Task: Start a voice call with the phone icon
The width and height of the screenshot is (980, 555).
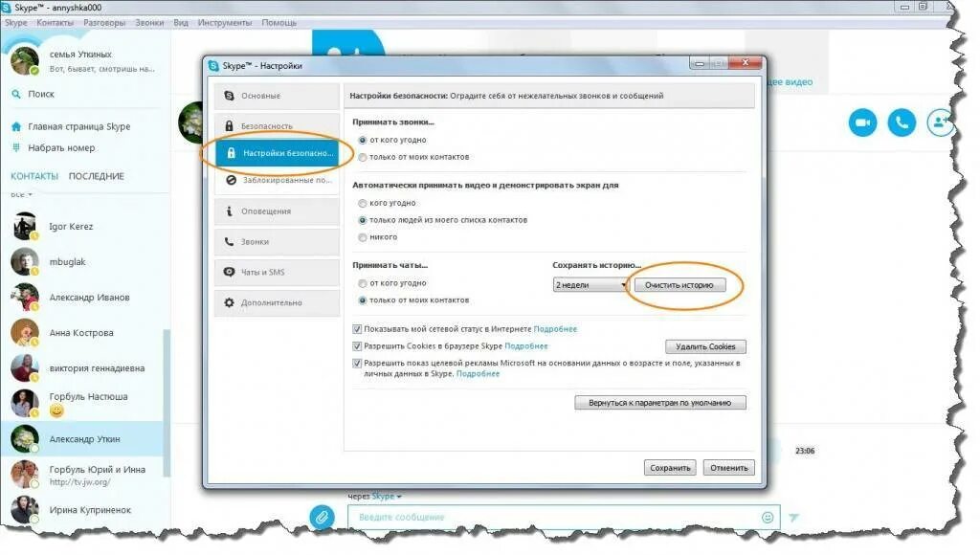Action: [x=902, y=122]
